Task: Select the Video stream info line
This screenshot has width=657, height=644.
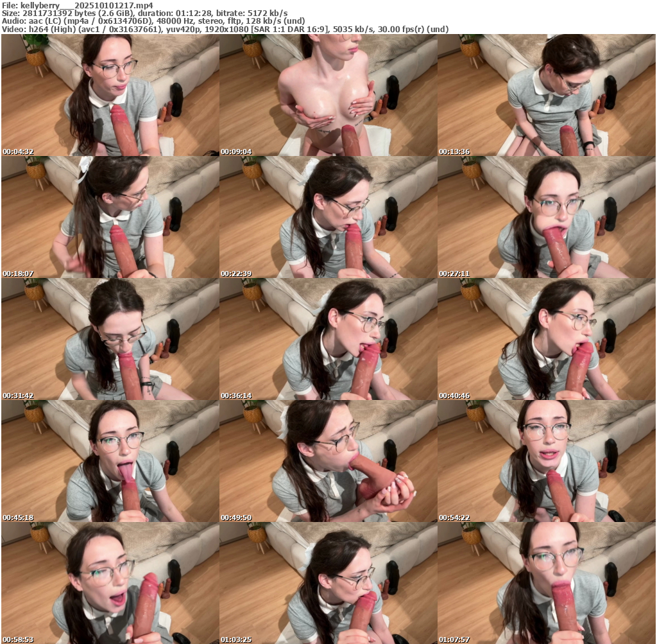Action: pyautogui.click(x=225, y=30)
